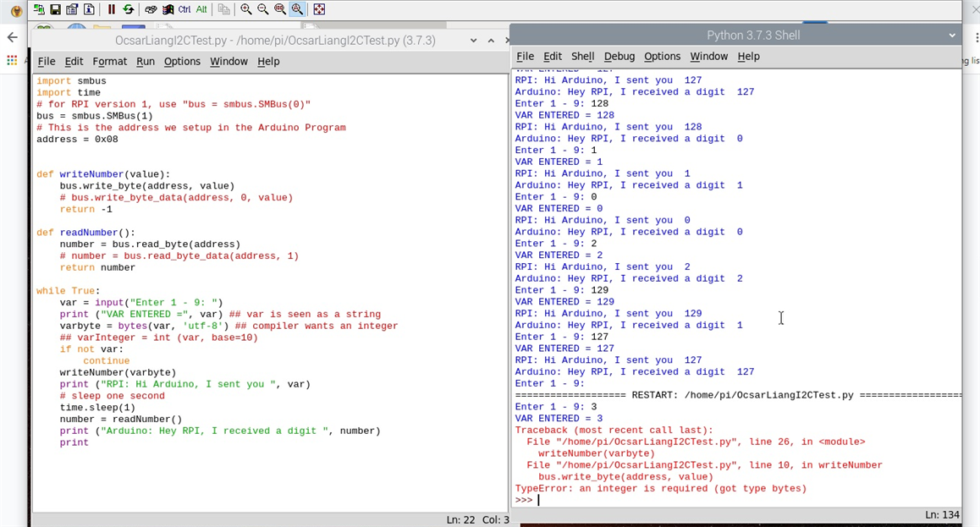Toggle the Ctrl key button in toolbar

184,9
